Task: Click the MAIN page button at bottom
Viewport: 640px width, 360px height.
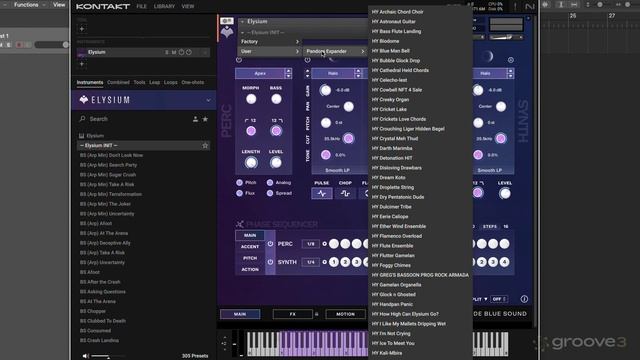Action: (240, 314)
